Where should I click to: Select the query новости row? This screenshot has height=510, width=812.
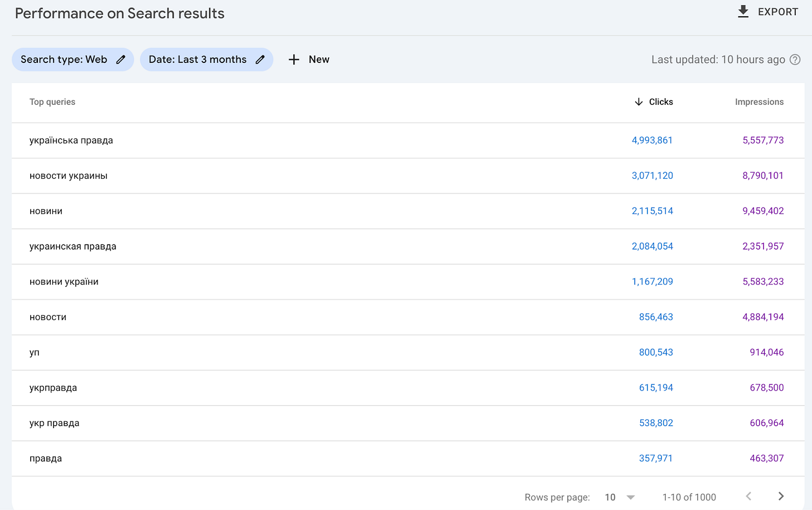click(408, 317)
